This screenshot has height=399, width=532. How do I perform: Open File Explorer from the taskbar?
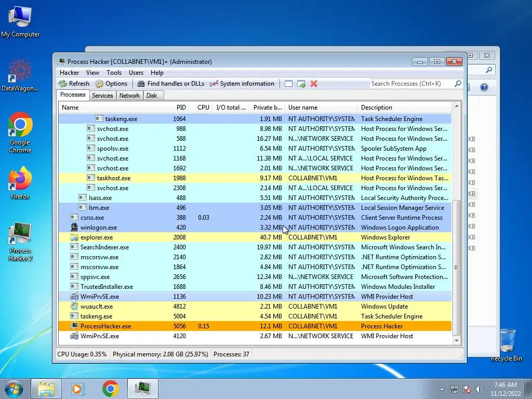46,389
